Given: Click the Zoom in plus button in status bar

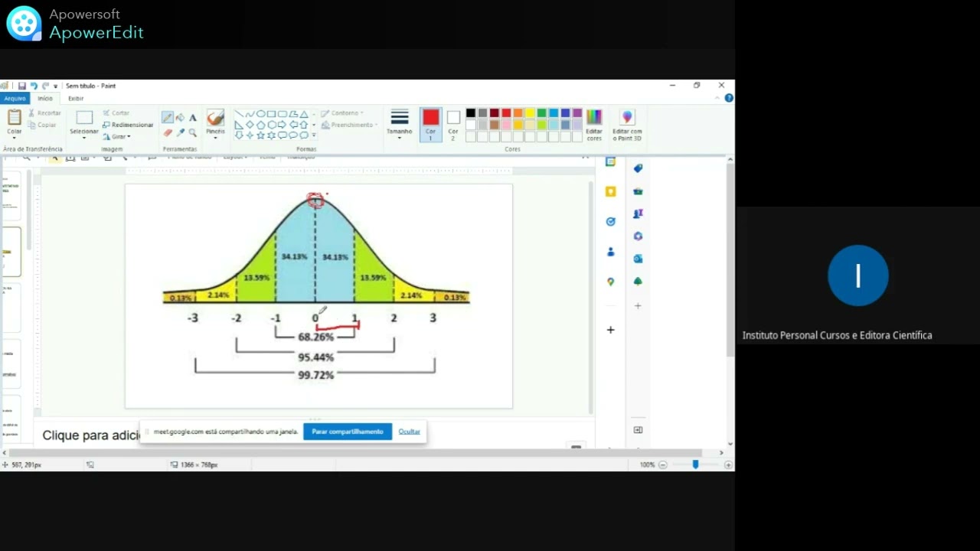Looking at the screenshot, I should pos(728,465).
